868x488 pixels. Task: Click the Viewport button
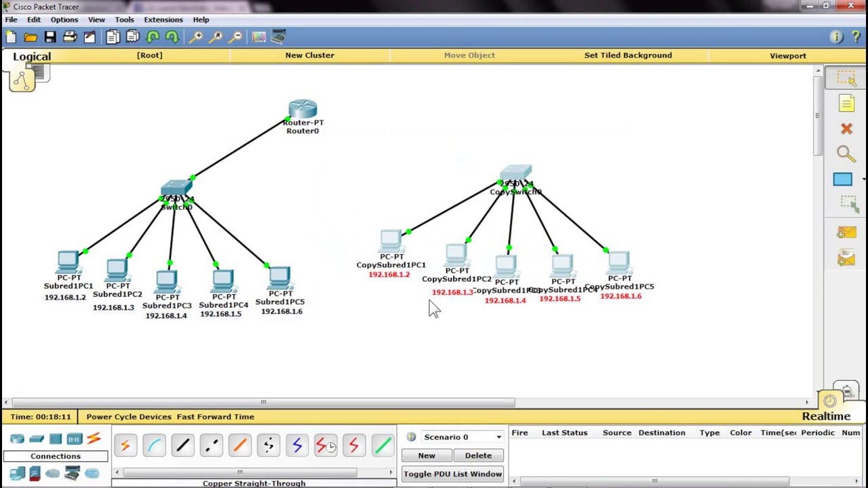pyautogui.click(x=788, y=56)
